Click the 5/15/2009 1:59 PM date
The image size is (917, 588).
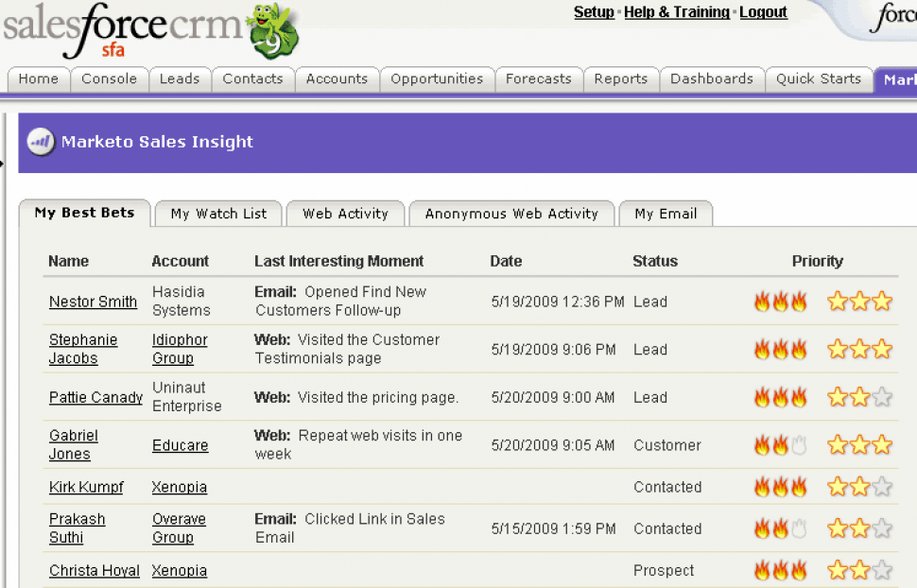553,528
